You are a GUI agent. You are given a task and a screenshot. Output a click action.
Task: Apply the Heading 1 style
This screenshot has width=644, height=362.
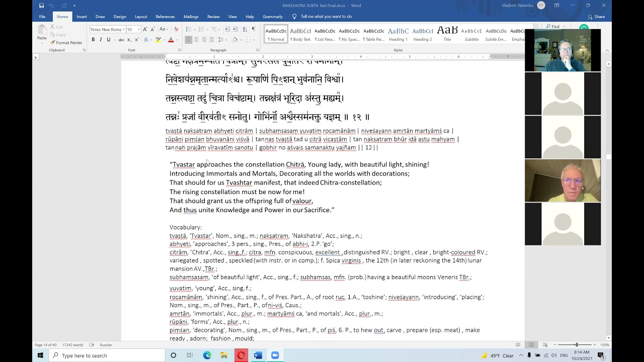point(398,34)
